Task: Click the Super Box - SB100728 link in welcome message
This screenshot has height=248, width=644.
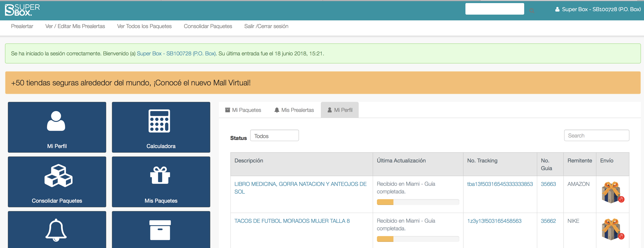Action: [x=176, y=54]
